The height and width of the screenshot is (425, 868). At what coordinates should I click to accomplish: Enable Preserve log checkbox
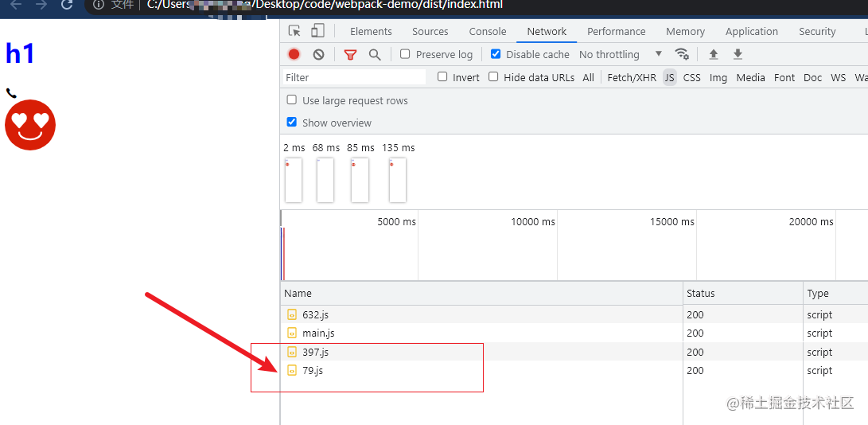[405, 54]
